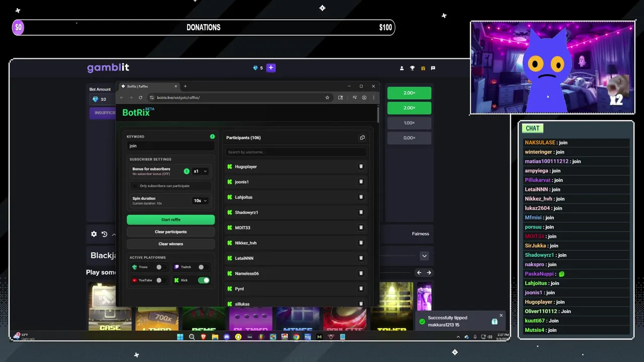
Task: Click the gamblit logo
Action: pos(108,67)
